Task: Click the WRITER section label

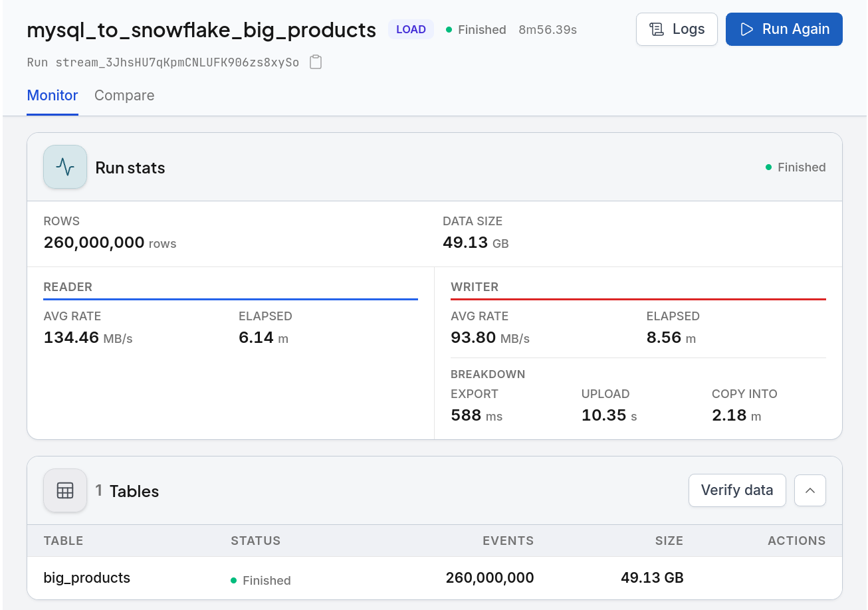Action: tap(475, 287)
